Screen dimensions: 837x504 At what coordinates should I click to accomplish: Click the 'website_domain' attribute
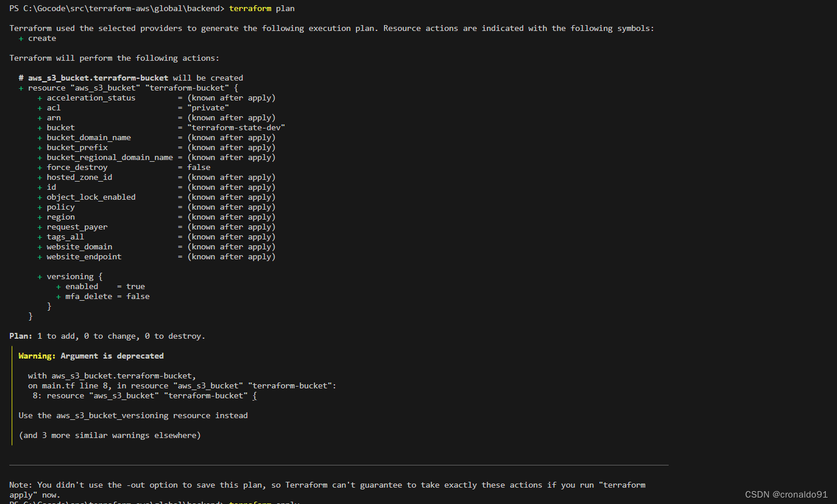click(79, 247)
